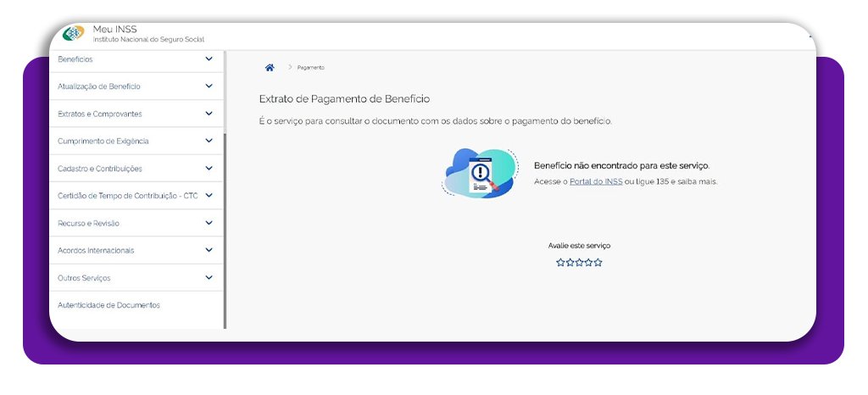
Task: Select the fourth rating star
Action: click(588, 263)
